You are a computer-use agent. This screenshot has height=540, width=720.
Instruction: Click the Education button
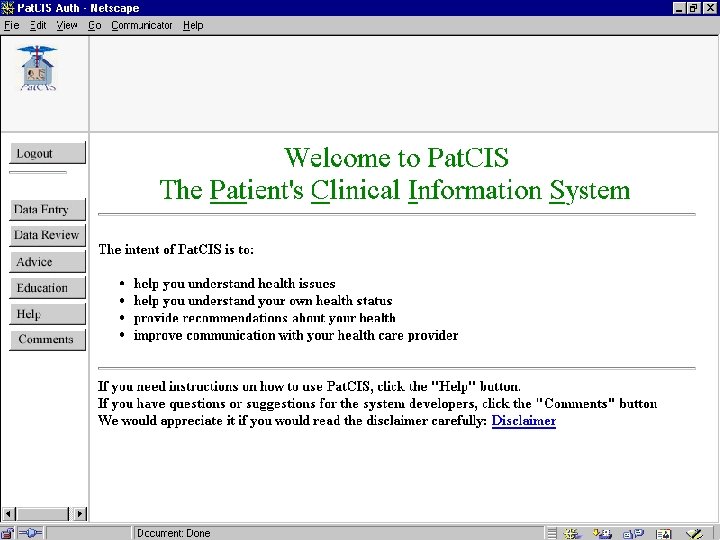(x=47, y=288)
